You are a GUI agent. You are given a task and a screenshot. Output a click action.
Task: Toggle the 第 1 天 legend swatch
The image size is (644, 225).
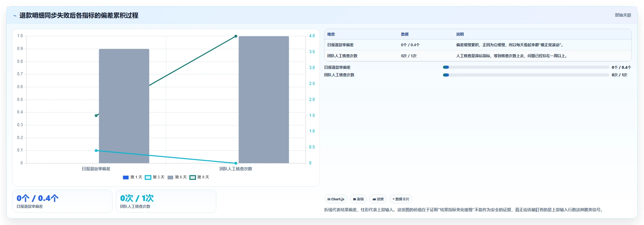pos(126,177)
